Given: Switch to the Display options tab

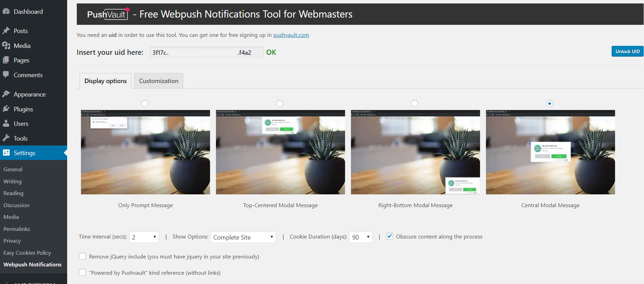Looking at the screenshot, I should click(x=105, y=81).
